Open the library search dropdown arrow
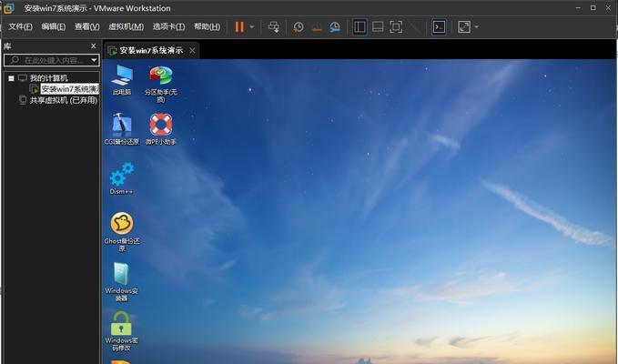Image resolution: width=618 pixels, height=364 pixels. click(x=94, y=60)
